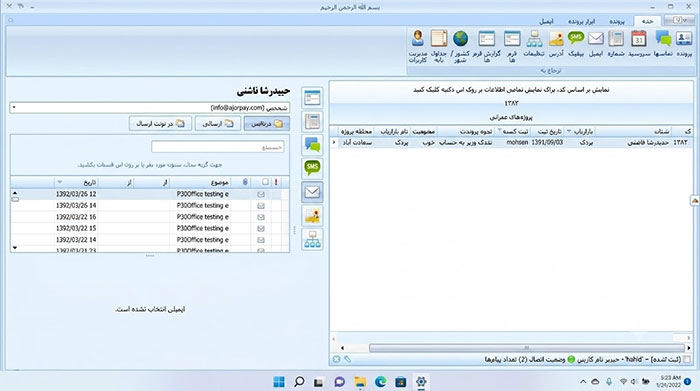
Task: Click the email search input field
Action: tap(217, 147)
